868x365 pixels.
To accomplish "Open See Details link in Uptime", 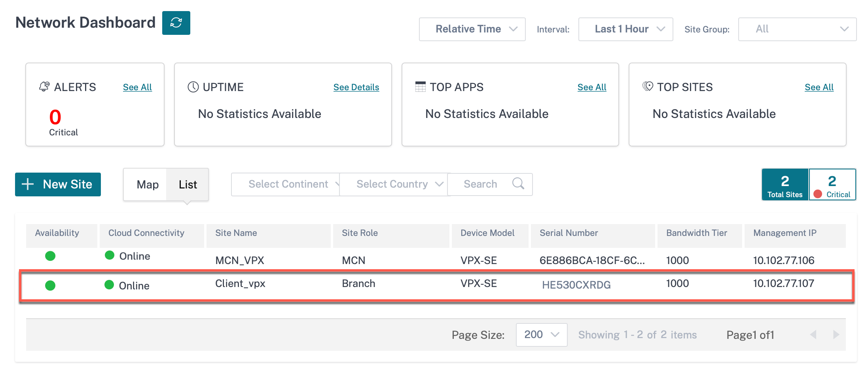I will (x=356, y=87).
